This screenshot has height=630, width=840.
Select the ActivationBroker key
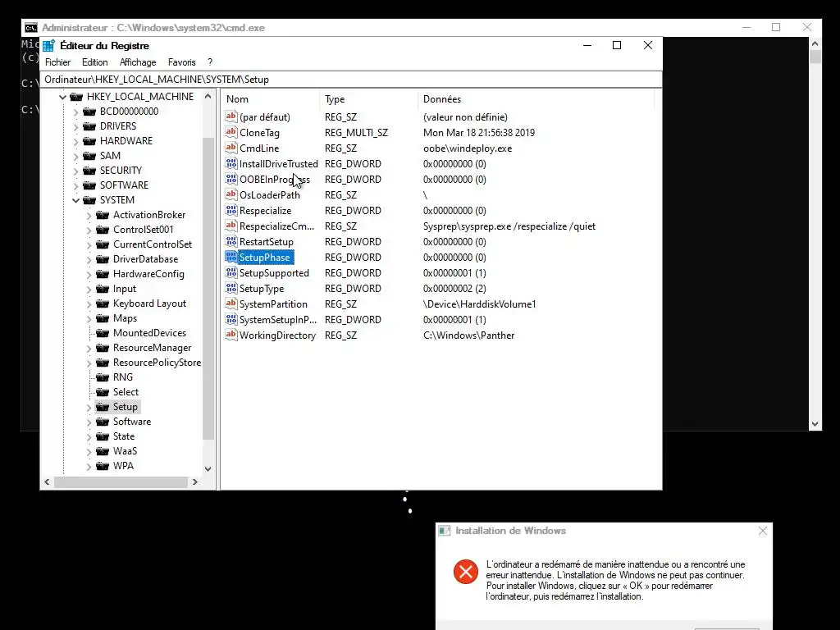coord(149,215)
